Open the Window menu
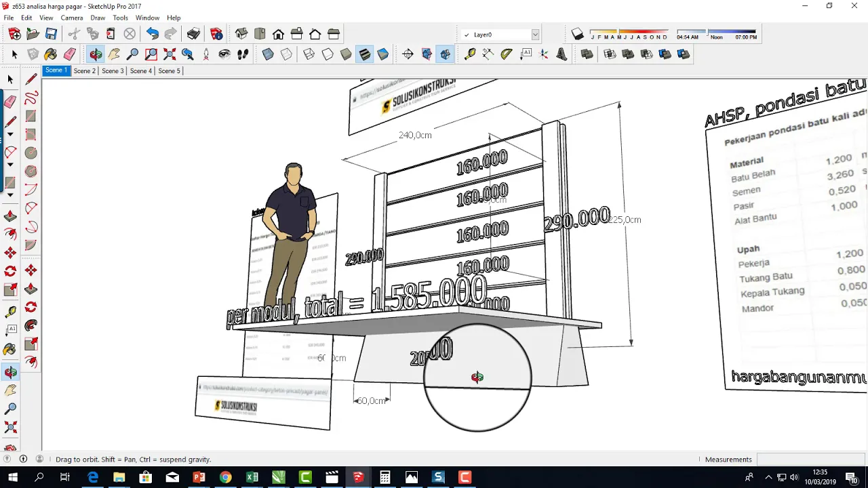Screen dimensions: 868x488 click(147, 18)
